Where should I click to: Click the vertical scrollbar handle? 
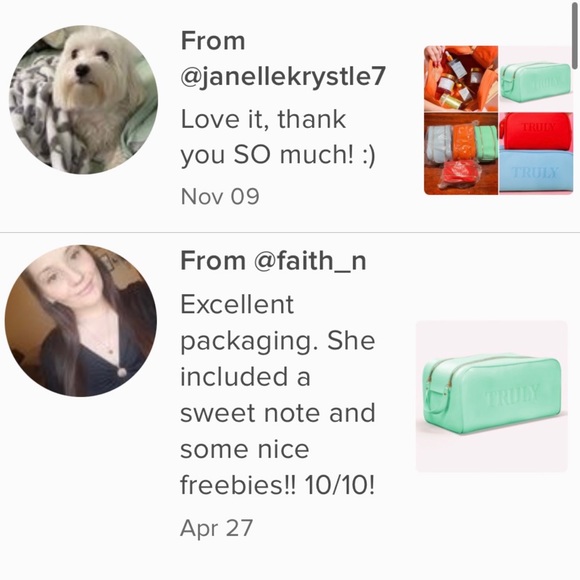pos(574,34)
